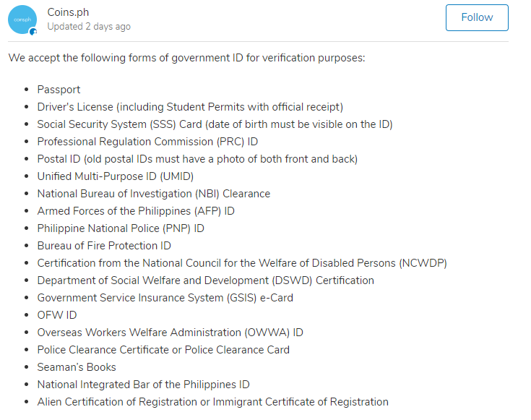Image resolution: width=531 pixels, height=420 pixels.
Task: Select the Philippine National Police (PNP) ID line
Action: click(121, 228)
